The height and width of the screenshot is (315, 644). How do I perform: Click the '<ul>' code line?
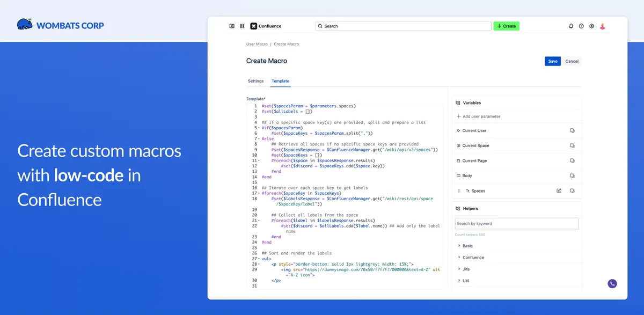tap(266, 259)
